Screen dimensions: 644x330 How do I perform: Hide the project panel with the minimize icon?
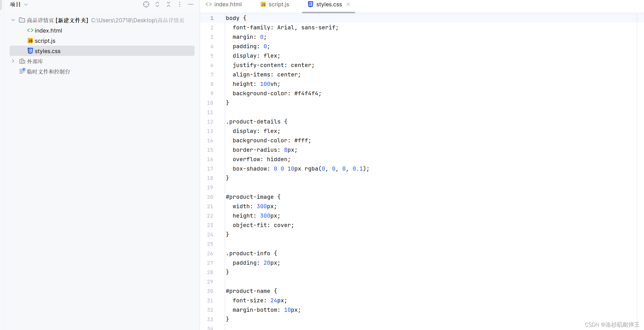click(x=191, y=4)
